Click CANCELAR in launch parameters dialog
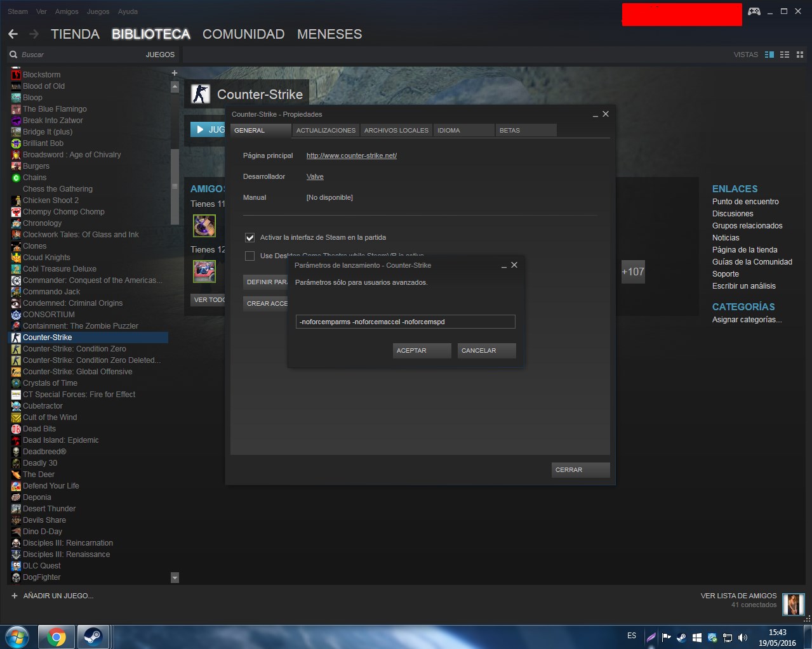The width and height of the screenshot is (812, 649). [x=487, y=350]
